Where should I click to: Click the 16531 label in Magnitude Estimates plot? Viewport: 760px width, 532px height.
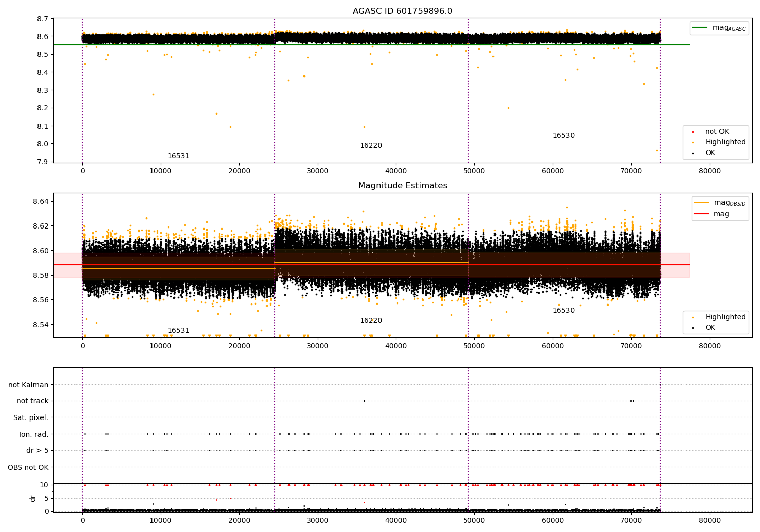pos(178,331)
